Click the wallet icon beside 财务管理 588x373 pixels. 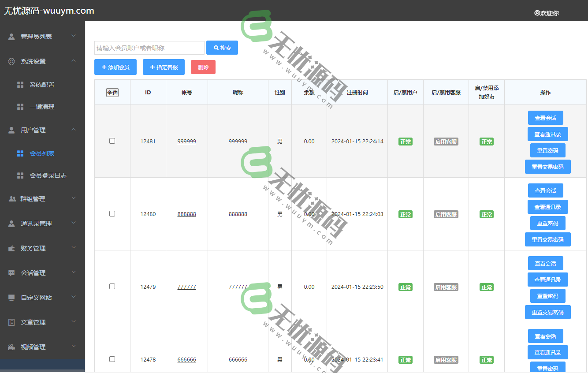coord(11,248)
